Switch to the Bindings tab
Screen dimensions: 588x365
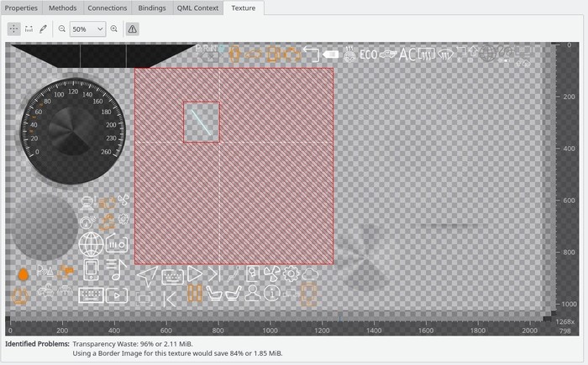click(x=152, y=8)
